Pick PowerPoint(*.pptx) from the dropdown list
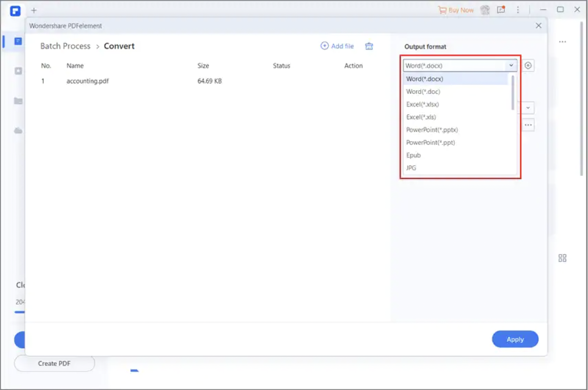This screenshot has height=390, width=588. pos(432,130)
